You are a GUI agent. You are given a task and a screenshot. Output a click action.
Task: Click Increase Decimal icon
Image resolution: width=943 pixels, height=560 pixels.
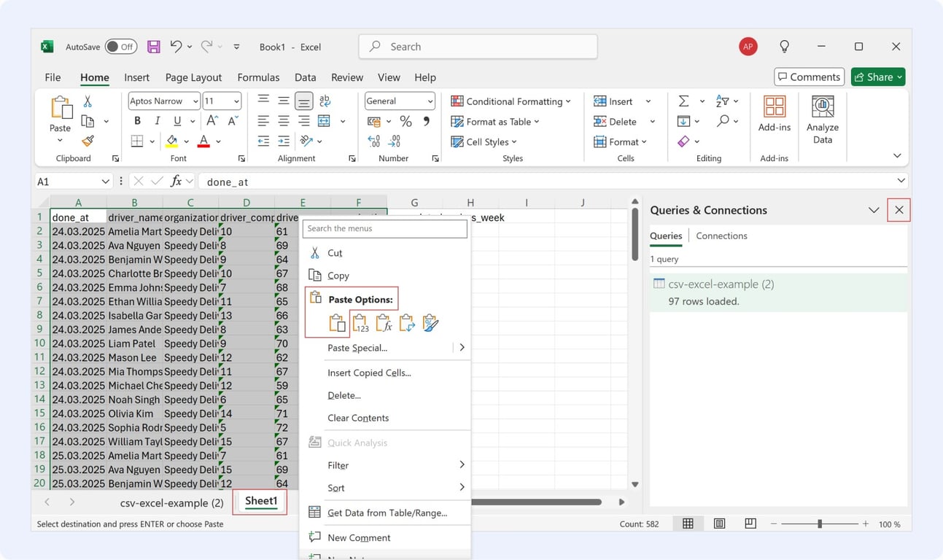coord(374,141)
